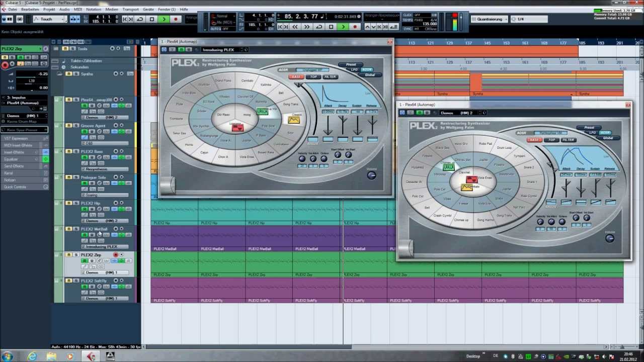Toggle bypass power icon in left Plex window
Screen dimensions: 644x362
click(164, 50)
